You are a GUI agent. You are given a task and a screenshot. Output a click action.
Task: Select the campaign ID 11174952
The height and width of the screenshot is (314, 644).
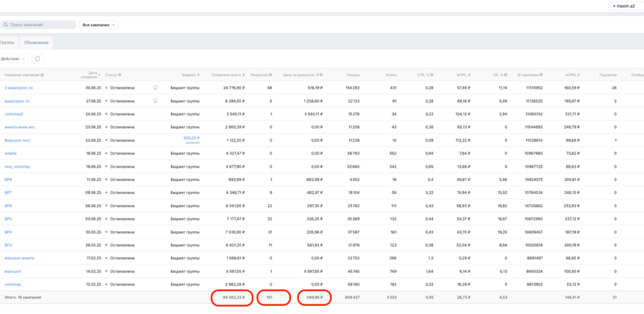tap(534, 88)
